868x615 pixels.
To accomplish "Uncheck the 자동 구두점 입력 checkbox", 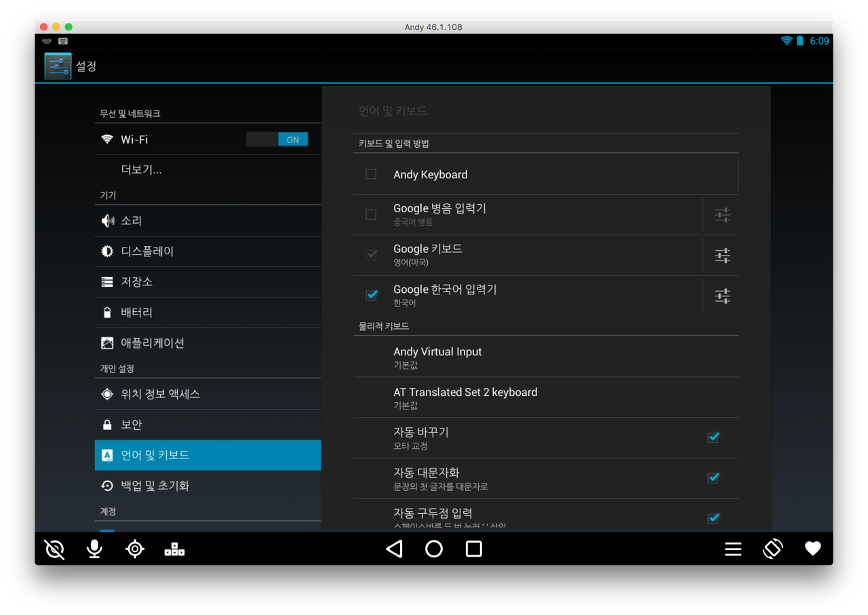I will 713,518.
